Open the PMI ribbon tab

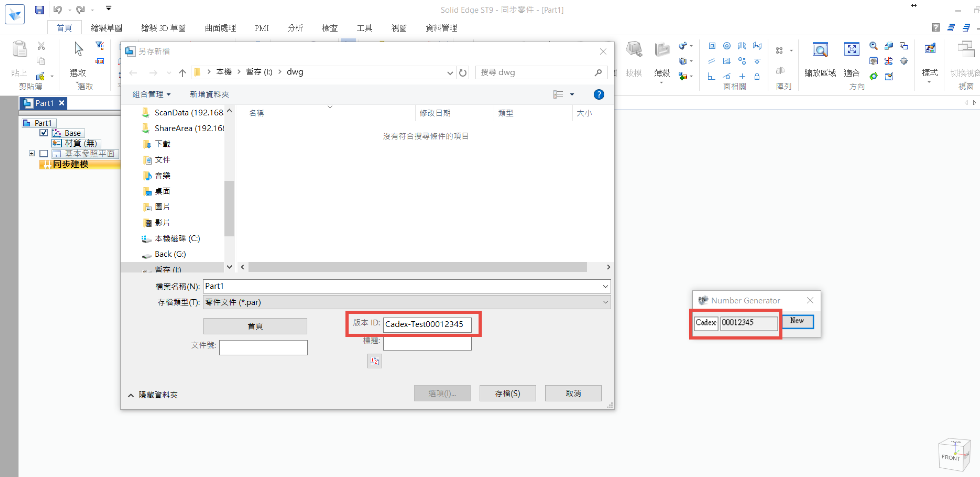pyautogui.click(x=261, y=28)
